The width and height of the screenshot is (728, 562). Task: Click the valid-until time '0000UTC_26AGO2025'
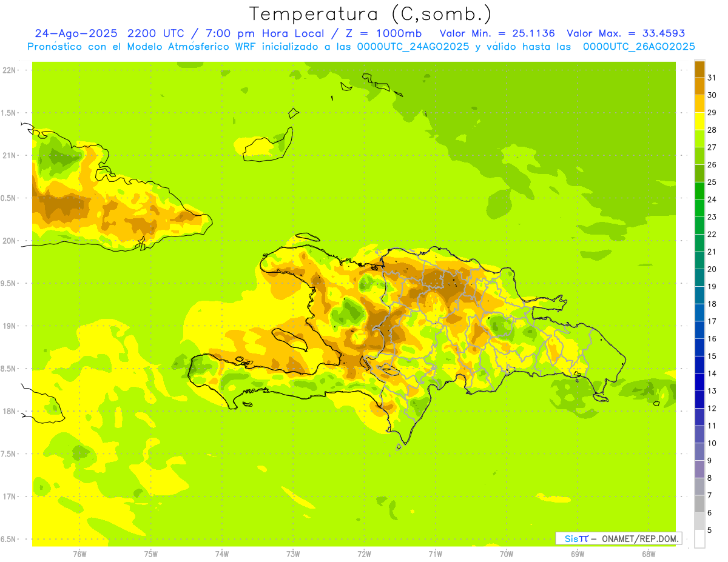click(x=639, y=47)
